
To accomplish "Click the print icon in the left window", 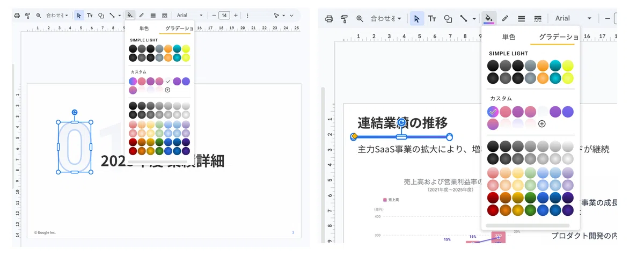I will coord(17,16).
